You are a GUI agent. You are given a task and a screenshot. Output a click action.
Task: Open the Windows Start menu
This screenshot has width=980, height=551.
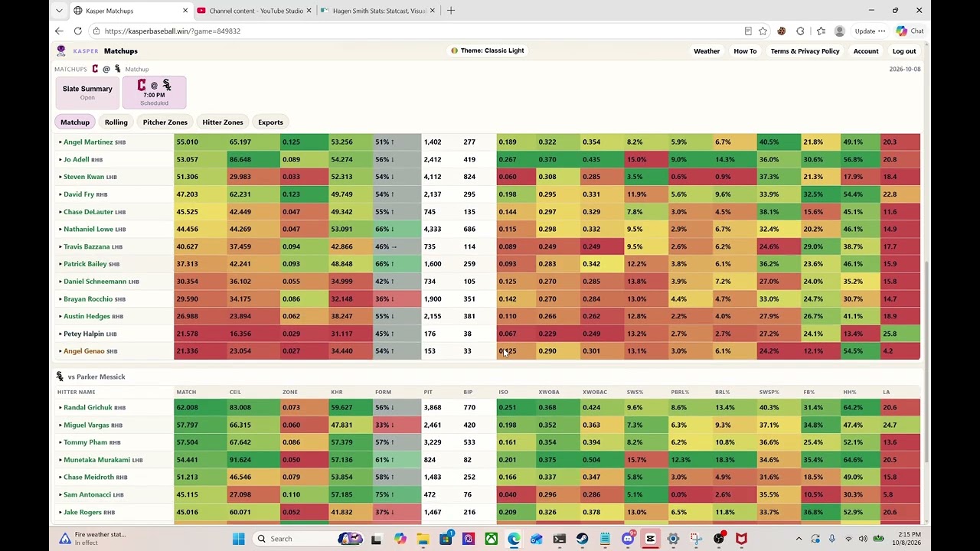239,539
